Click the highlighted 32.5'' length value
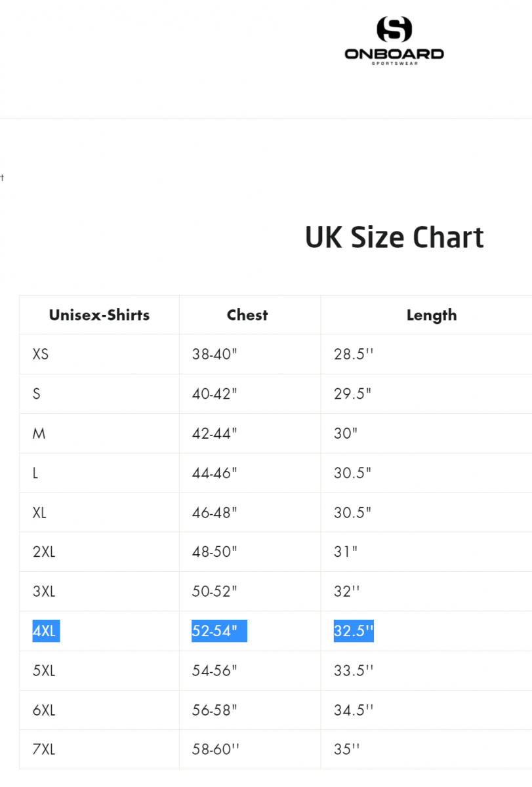 coord(354,631)
